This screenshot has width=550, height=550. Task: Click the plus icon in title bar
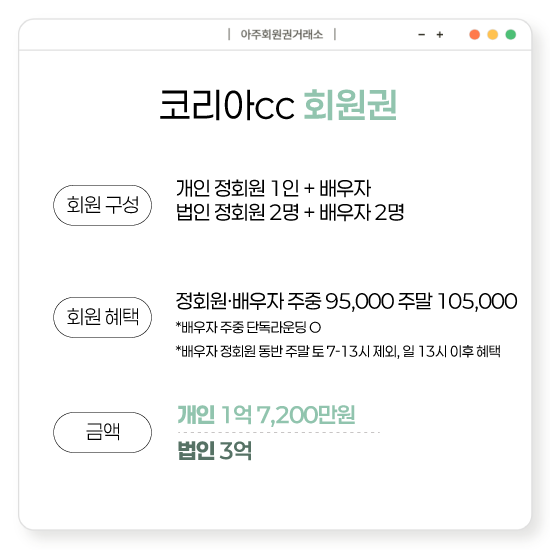point(440,35)
